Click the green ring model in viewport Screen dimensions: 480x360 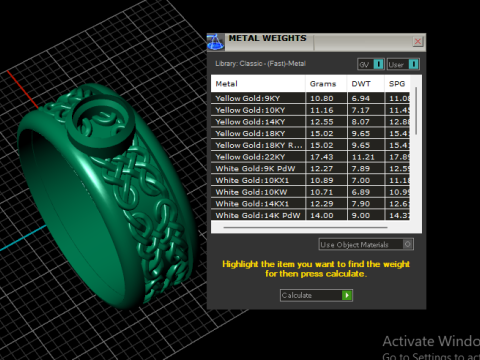click(107, 197)
